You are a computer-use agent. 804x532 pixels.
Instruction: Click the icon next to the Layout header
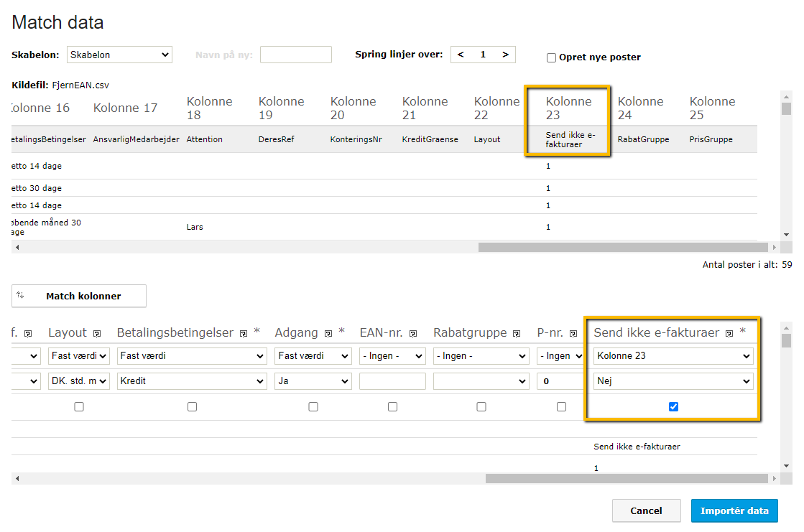pyautogui.click(x=97, y=334)
